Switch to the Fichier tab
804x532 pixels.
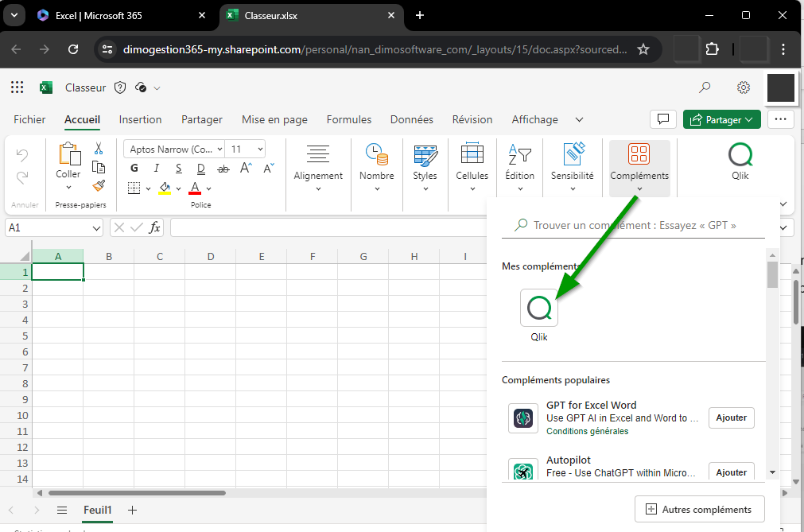(29, 119)
